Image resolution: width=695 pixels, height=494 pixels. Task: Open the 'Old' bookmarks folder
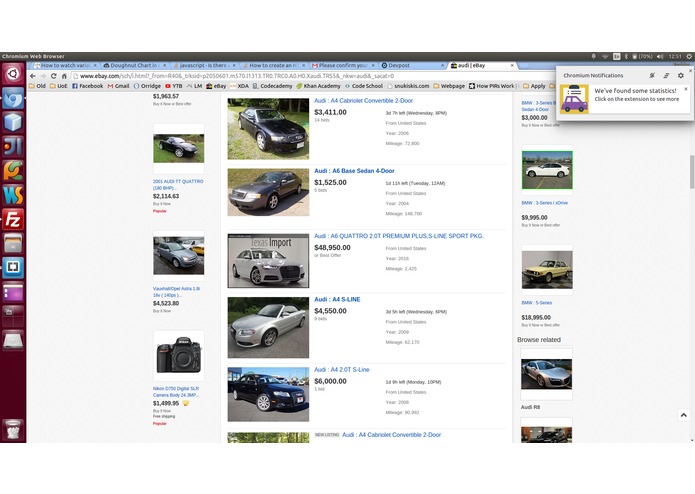(37, 86)
